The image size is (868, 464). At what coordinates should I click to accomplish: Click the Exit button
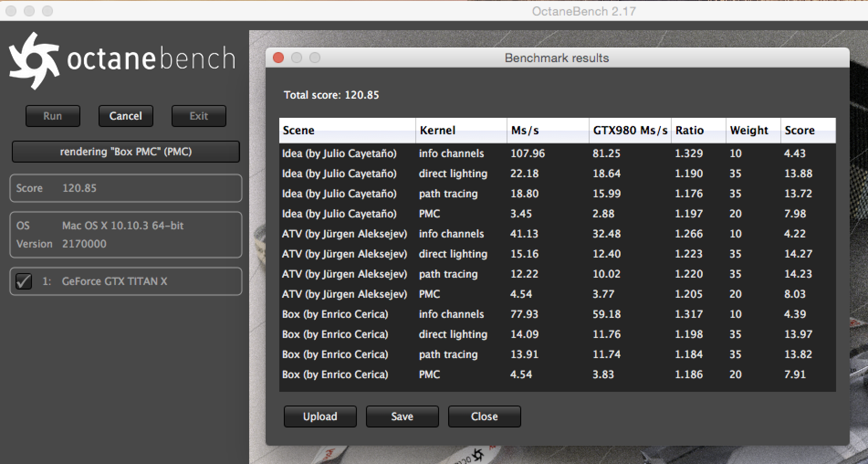199,116
